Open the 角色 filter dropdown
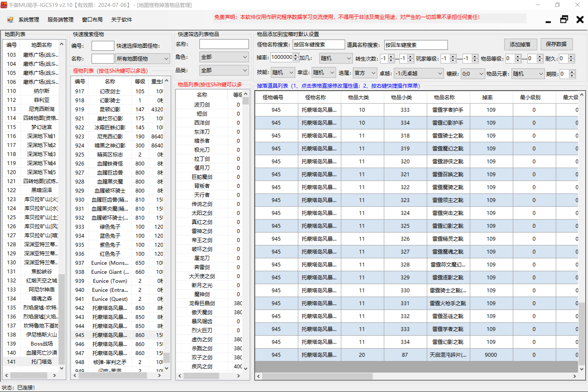Image resolution: width=588 pixels, height=392 pixels. pos(224,57)
